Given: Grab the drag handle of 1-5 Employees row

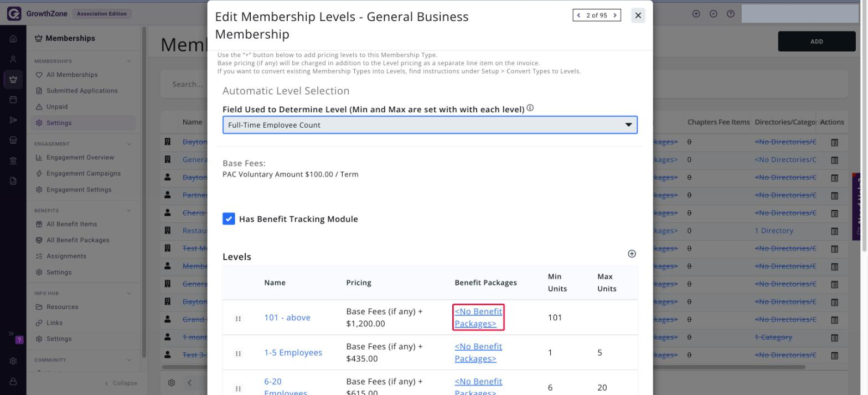Looking at the screenshot, I should pos(238,354).
